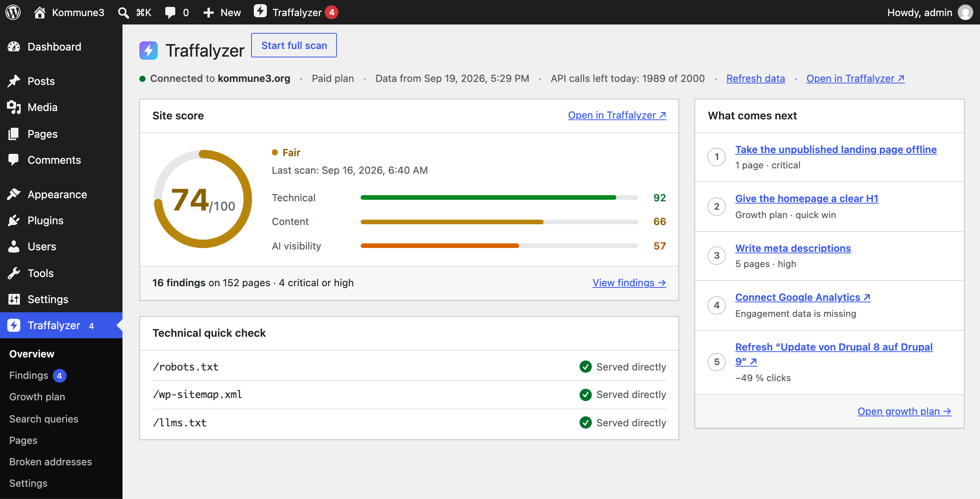The image size is (980, 499).
Task: Click the WordPress logo icon
Action: coord(13,12)
